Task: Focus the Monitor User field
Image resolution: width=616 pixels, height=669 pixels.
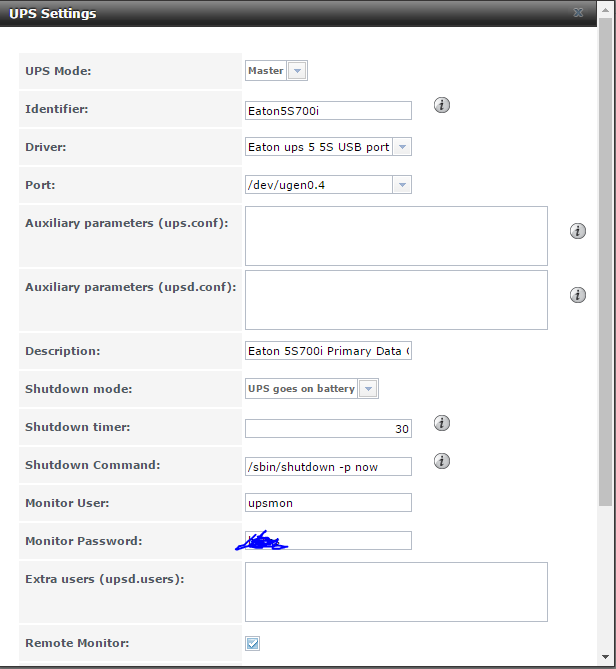Action: click(x=328, y=503)
